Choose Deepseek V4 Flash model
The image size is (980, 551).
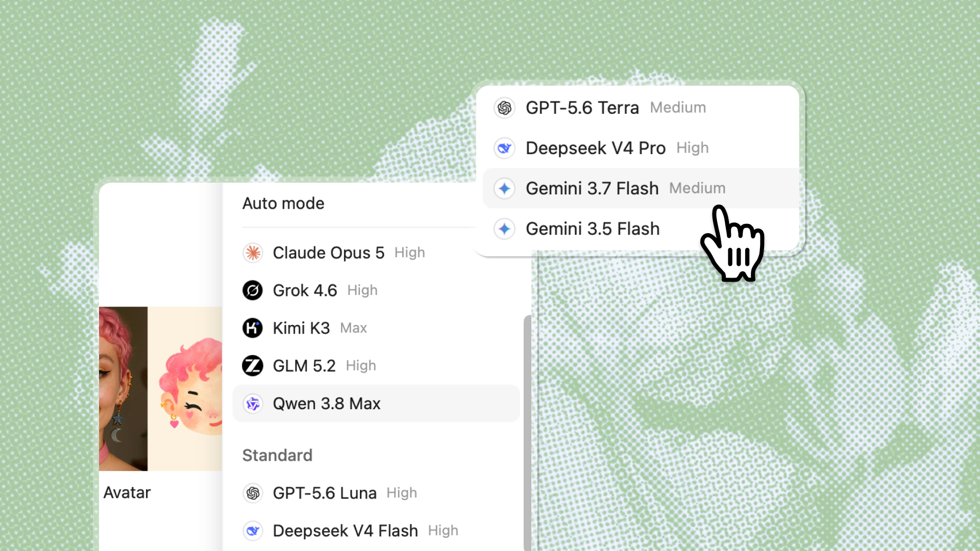376,531
